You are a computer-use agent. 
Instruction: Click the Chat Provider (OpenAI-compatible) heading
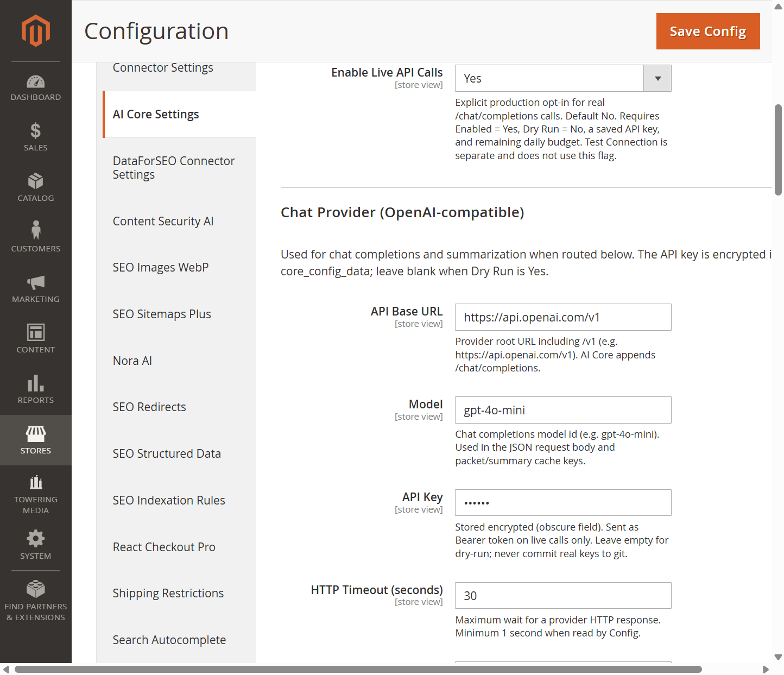coord(402,212)
